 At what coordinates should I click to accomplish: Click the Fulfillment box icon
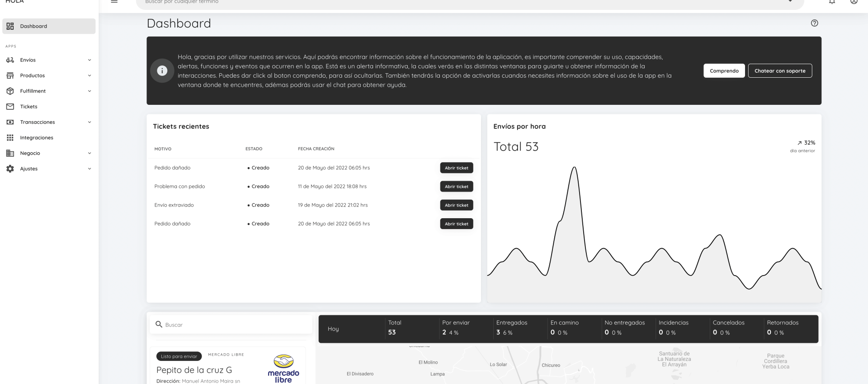coord(10,91)
